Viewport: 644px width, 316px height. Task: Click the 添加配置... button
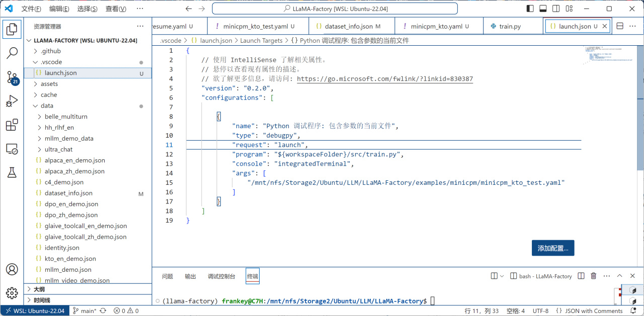pos(552,248)
